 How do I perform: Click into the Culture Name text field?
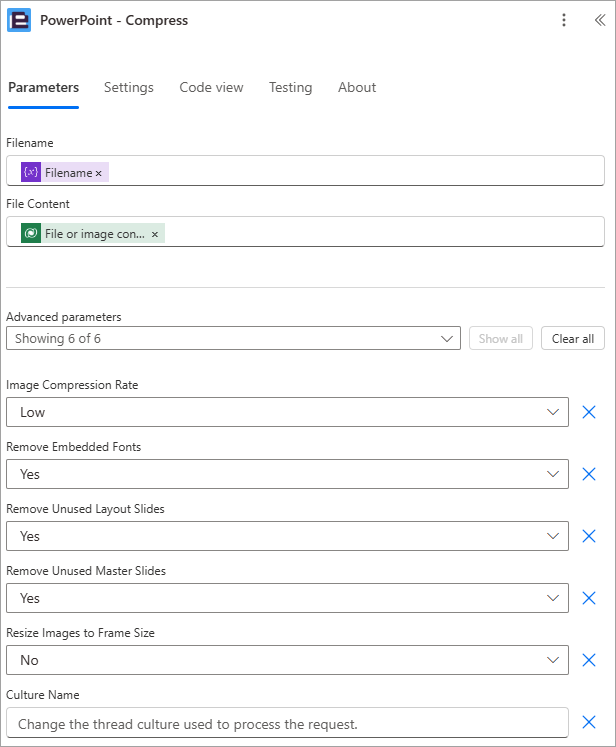(x=287, y=723)
